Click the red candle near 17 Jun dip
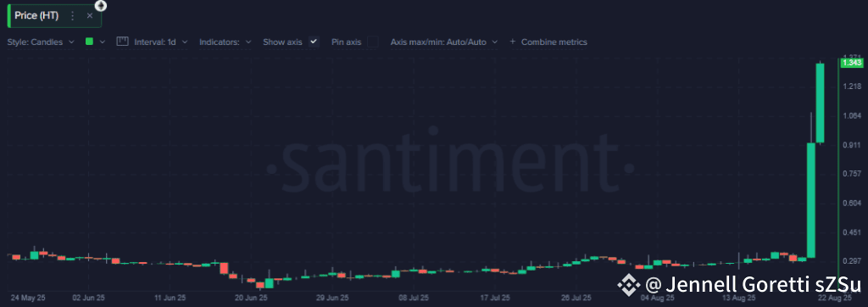The image size is (868, 307). (224, 268)
